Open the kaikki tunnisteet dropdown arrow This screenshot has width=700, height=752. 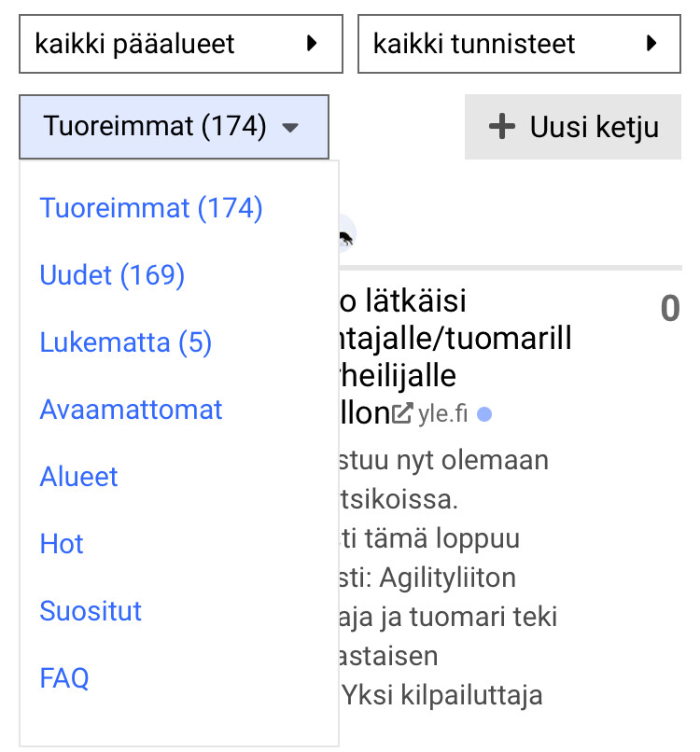(x=651, y=43)
